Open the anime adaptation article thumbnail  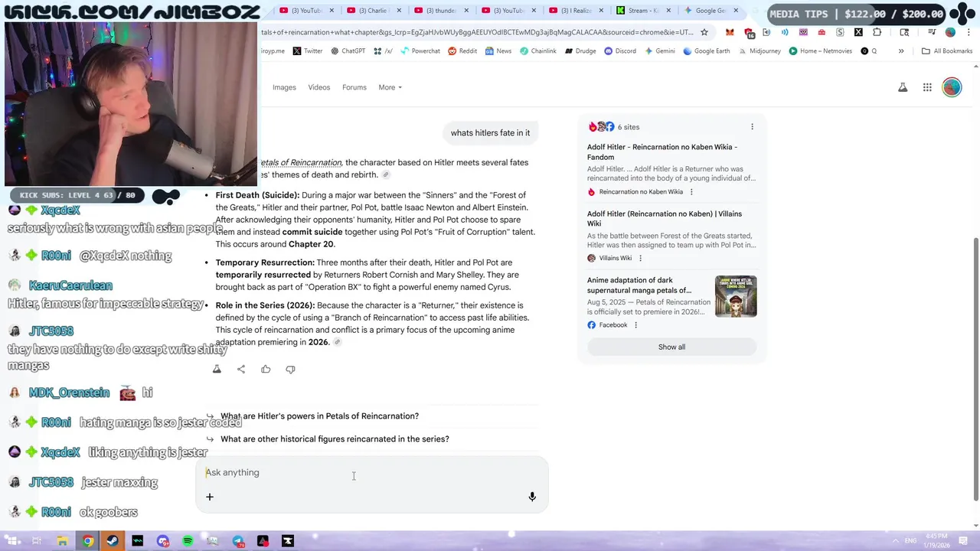point(736,296)
